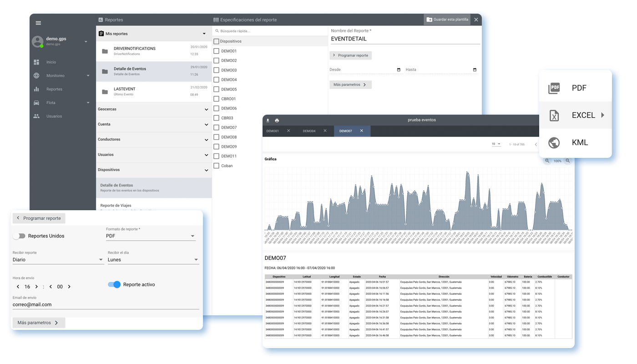The height and width of the screenshot is (364, 637).
Task: Toggle the Reportes Unidos switch
Action: click(19, 236)
